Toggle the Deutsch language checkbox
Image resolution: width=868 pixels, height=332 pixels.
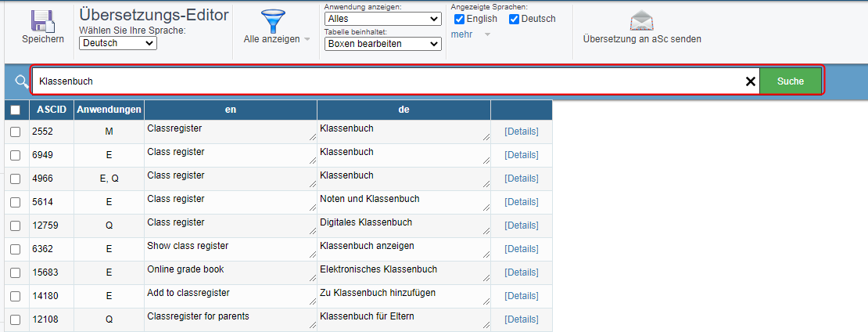514,20
